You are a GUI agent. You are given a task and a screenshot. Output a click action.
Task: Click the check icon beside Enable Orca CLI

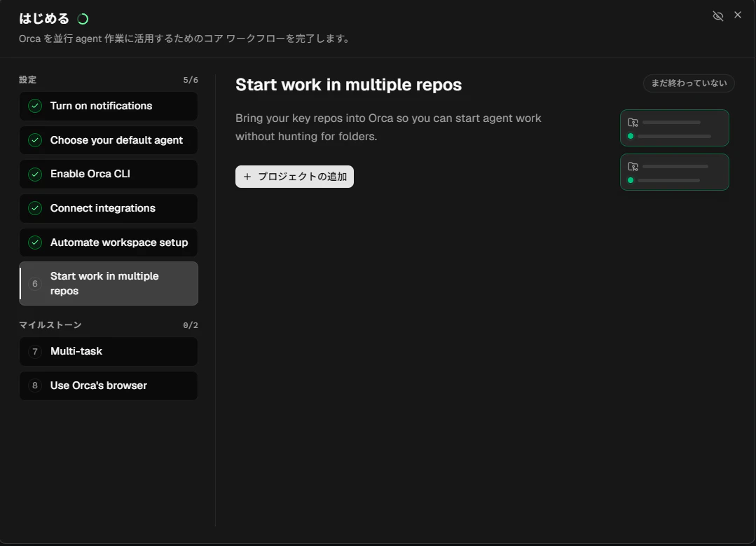(x=35, y=174)
